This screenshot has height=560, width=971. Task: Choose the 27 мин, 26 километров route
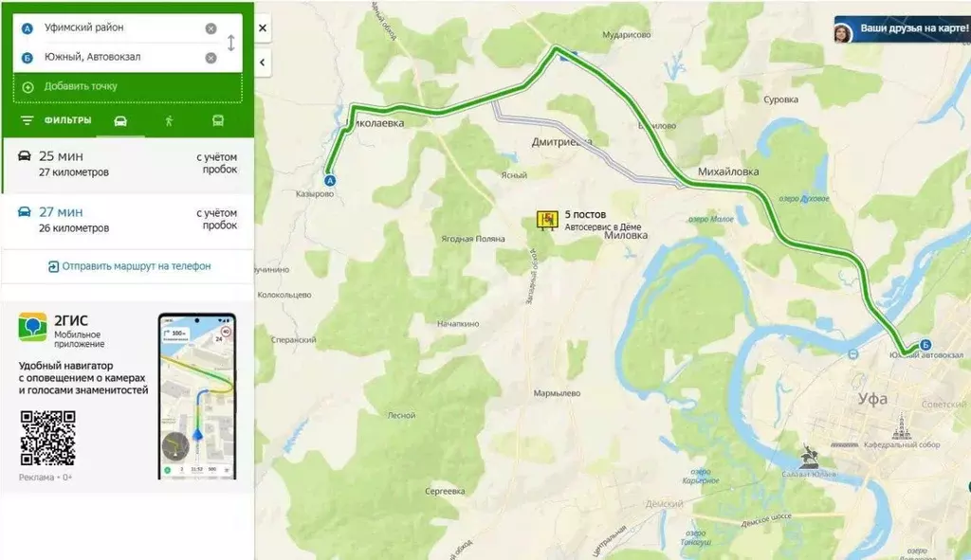click(128, 220)
